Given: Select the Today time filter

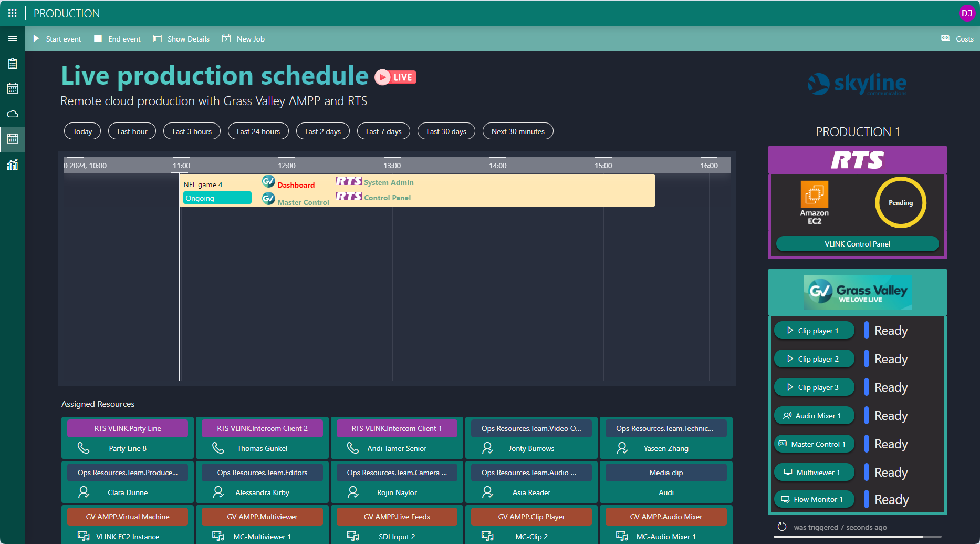Looking at the screenshot, I should tap(82, 131).
